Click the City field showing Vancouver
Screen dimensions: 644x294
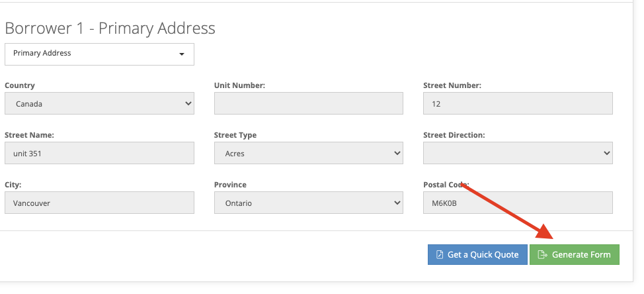[99, 203]
